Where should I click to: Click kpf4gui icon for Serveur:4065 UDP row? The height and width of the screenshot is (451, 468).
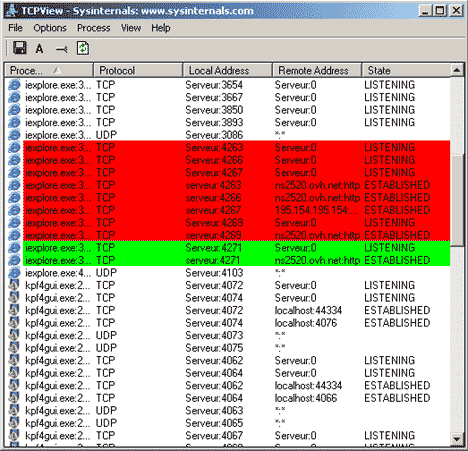(14, 423)
